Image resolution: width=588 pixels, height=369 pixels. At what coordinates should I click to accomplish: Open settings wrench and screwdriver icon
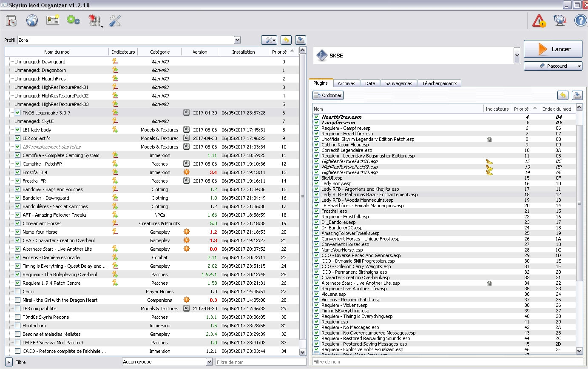coord(115,20)
